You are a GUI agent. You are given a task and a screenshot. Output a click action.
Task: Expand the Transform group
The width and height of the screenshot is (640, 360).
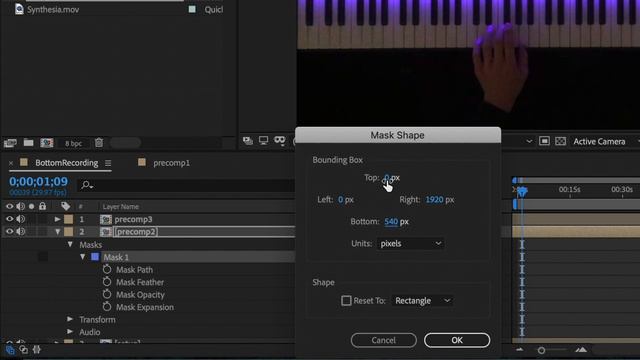[70, 319]
